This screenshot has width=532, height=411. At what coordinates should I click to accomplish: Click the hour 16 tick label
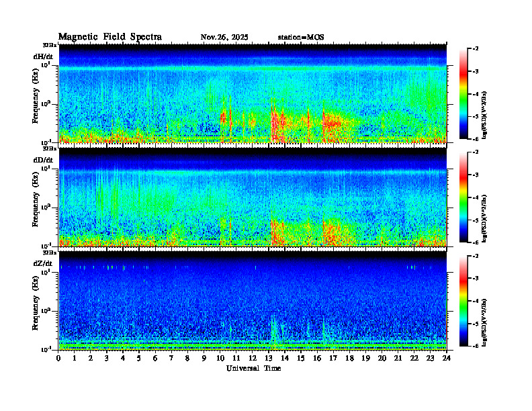pyautogui.click(x=317, y=359)
